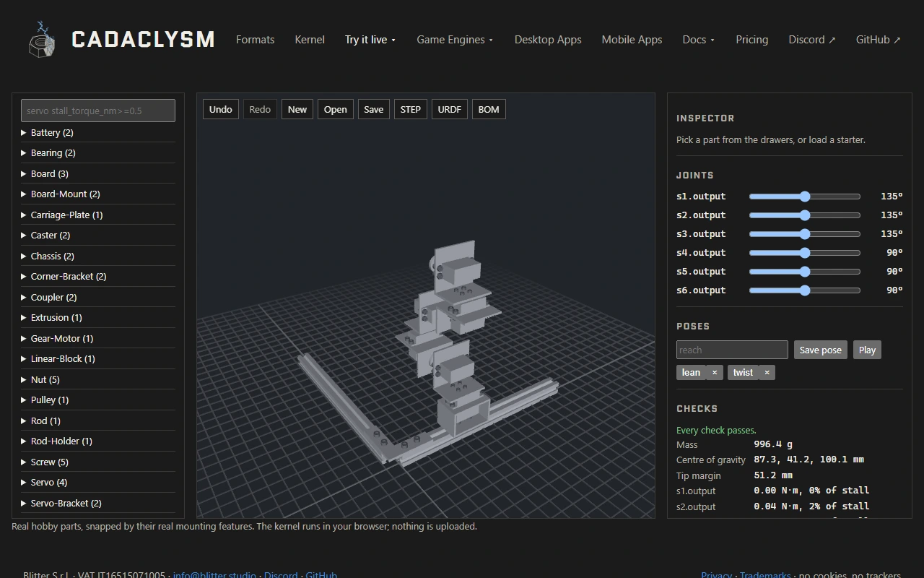Click the Cadaclysm nut logo icon
This screenshot has height=578, width=924.
coord(42,39)
